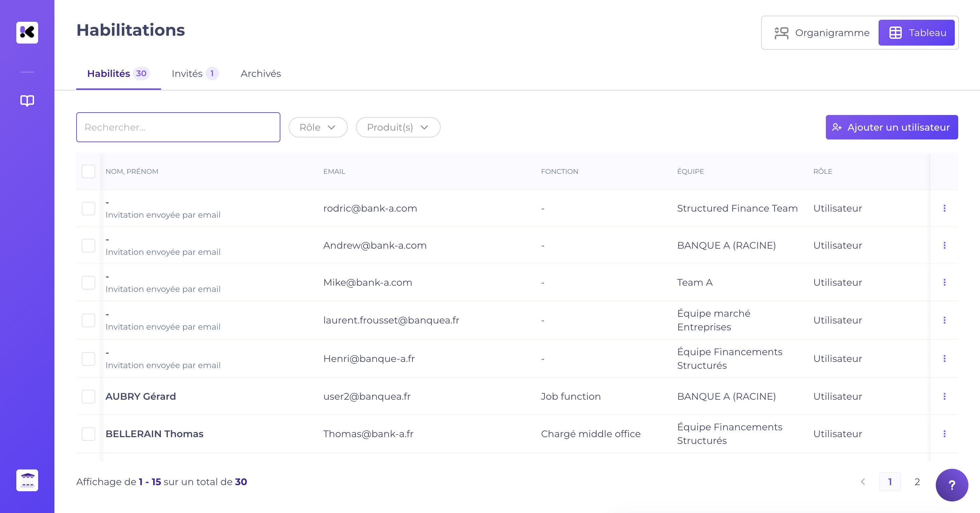
Task: Open the AUBRY Gérard name
Action: click(141, 396)
